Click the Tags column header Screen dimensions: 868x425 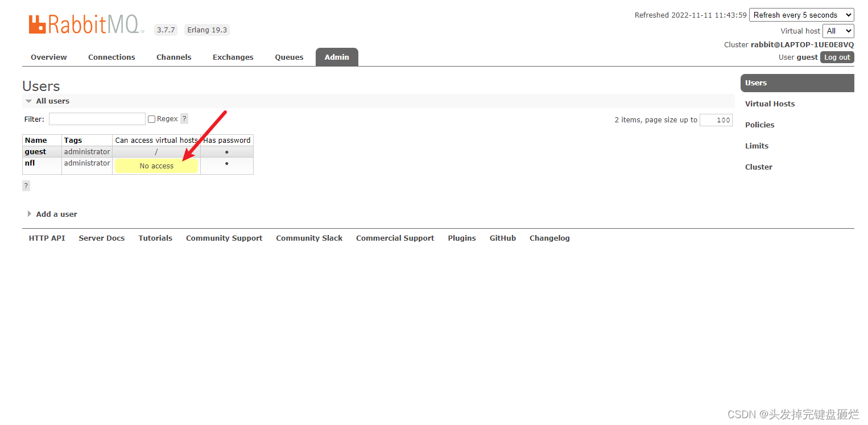click(73, 140)
